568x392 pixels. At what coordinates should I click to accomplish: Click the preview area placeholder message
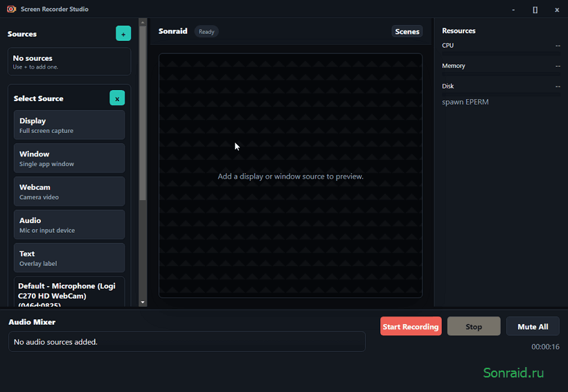[x=290, y=177]
